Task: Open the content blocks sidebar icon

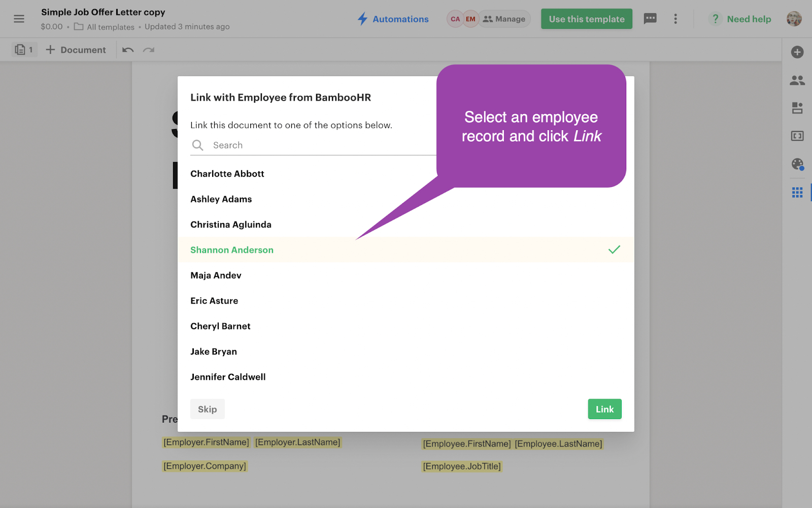Action: tap(797, 108)
